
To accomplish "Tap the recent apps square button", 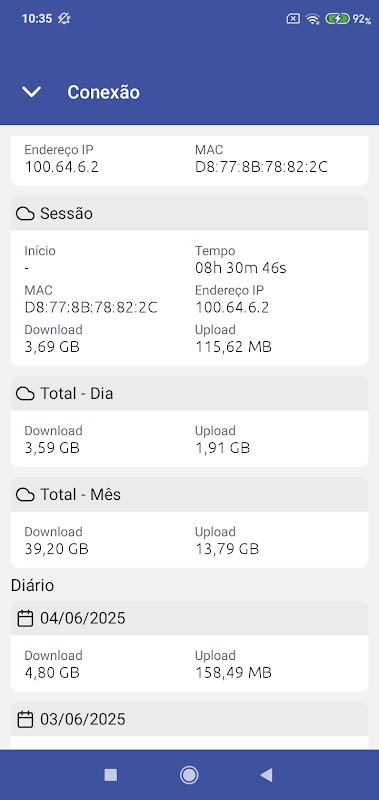I will coord(111,776).
